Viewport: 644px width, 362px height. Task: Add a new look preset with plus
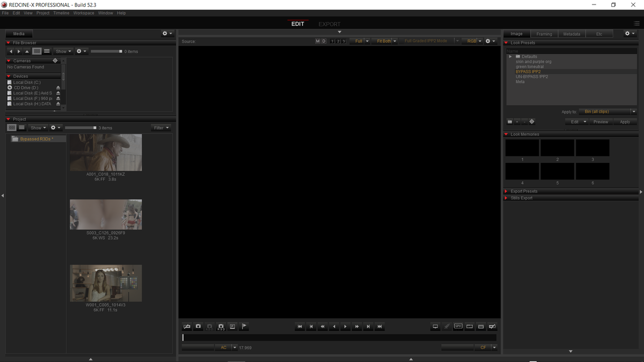point(517,122)
